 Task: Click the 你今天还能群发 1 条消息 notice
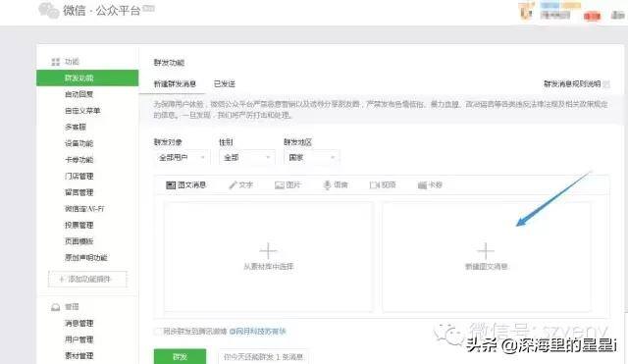coord(263,357)
